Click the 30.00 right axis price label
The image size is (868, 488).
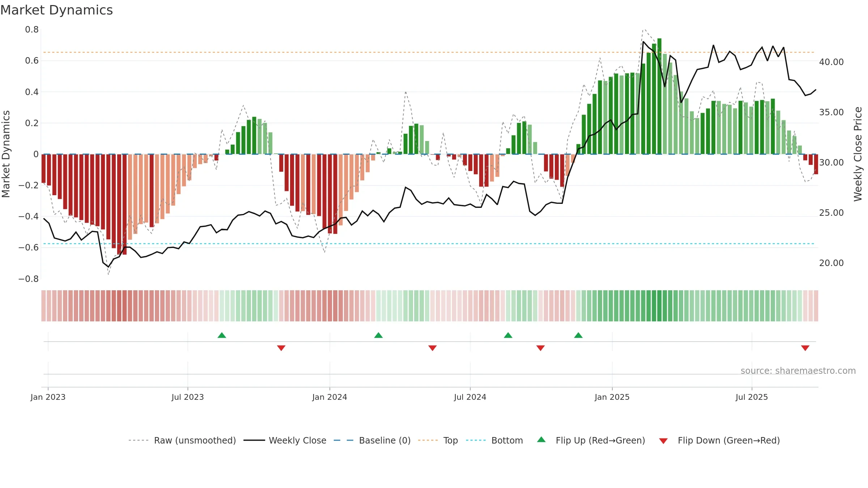[831, 163]
